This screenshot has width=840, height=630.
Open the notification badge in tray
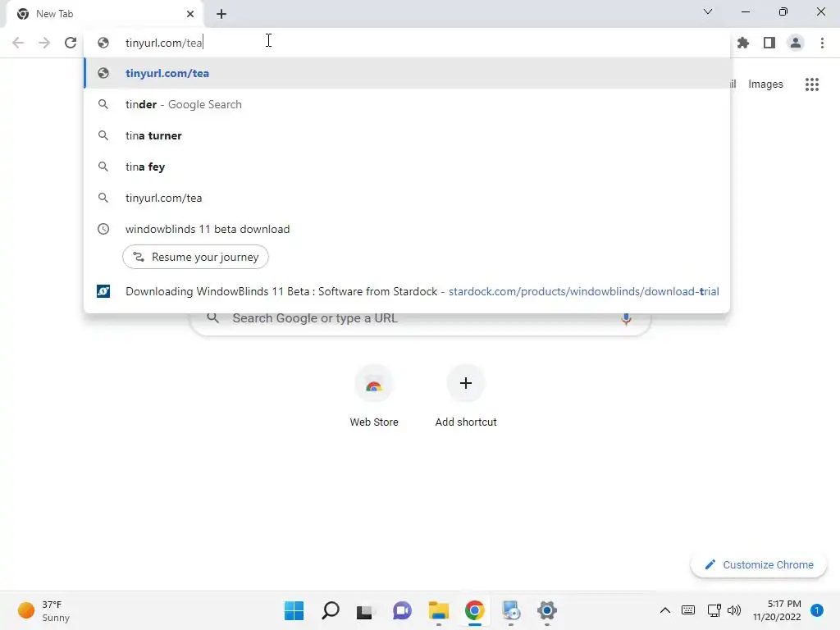pos(816,610)
